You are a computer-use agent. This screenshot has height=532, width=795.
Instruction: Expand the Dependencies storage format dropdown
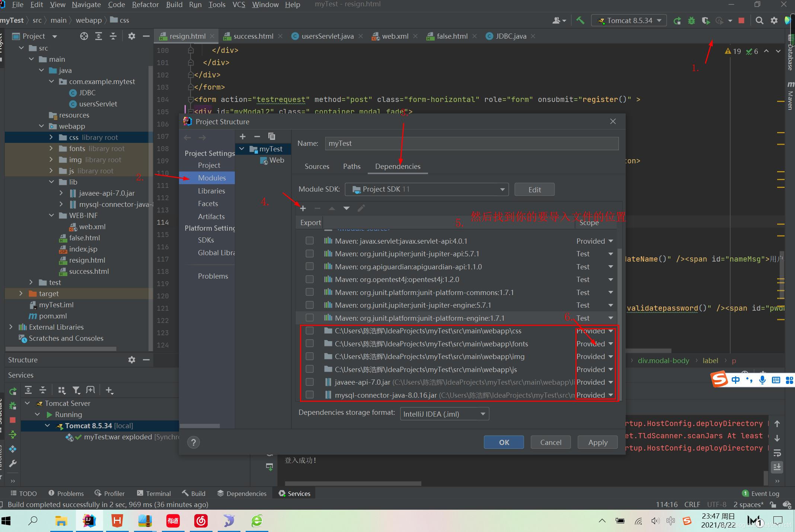coord(481,413)
